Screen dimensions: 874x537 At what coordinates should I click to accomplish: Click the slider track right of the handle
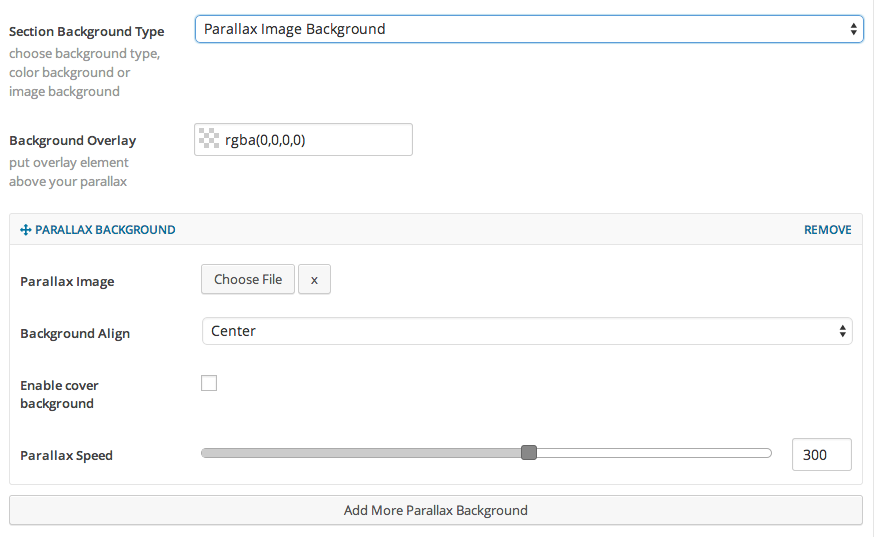[x=650, y=453]
